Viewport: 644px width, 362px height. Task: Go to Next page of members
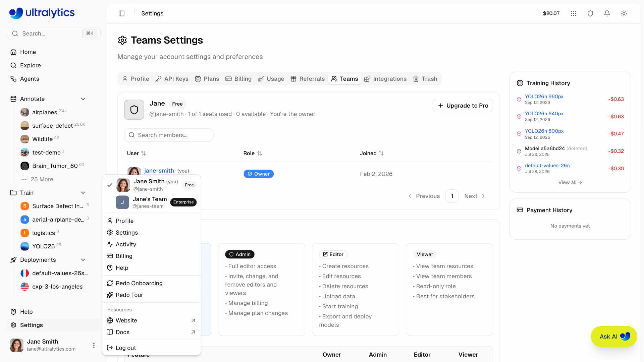pyautogui.click(x=475, y=196)
